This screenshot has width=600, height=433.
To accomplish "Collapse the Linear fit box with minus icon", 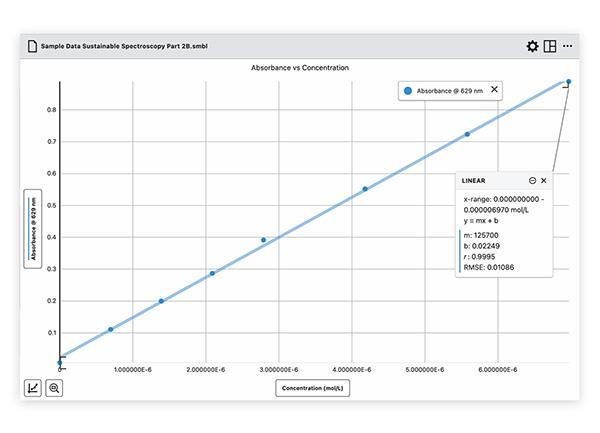I will click(532, 181).
